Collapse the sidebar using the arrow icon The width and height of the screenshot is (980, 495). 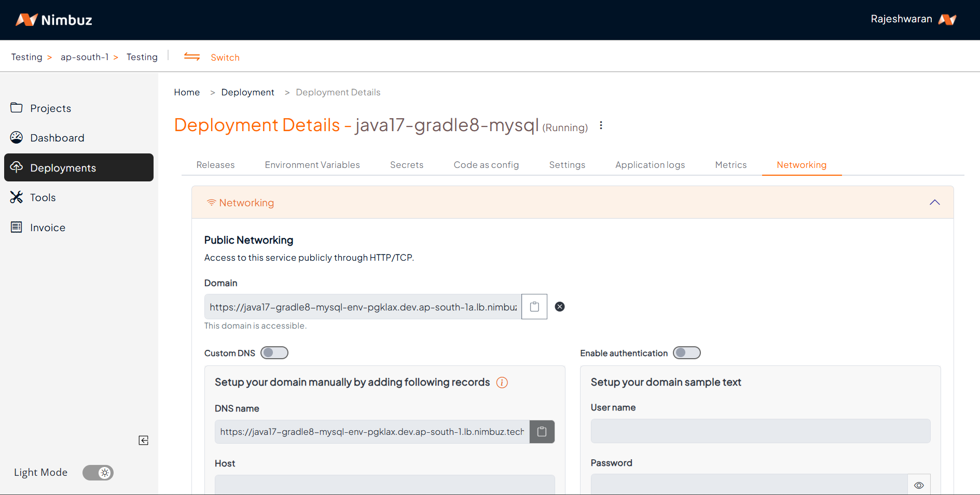[x=144, y=441]
